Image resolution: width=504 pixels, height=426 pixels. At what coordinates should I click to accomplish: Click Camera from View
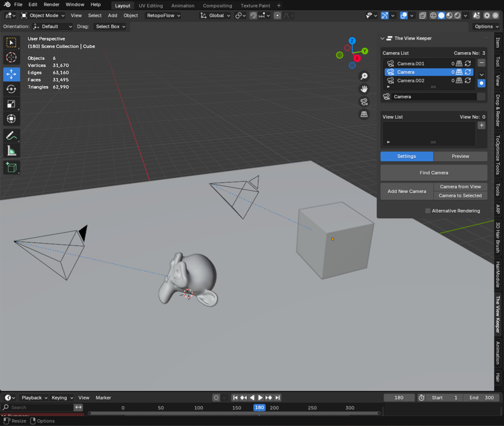pyautogui.click(x=460, y=187)
